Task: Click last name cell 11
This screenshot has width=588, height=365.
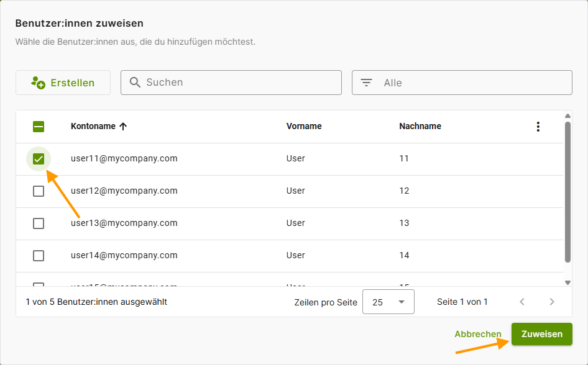Action: tap(404, 159)
